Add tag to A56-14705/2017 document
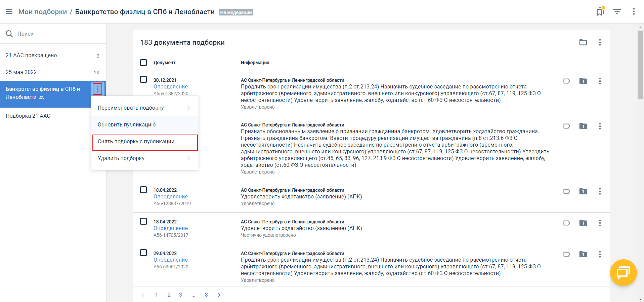 pyautogui.click(x=567, y=223)
